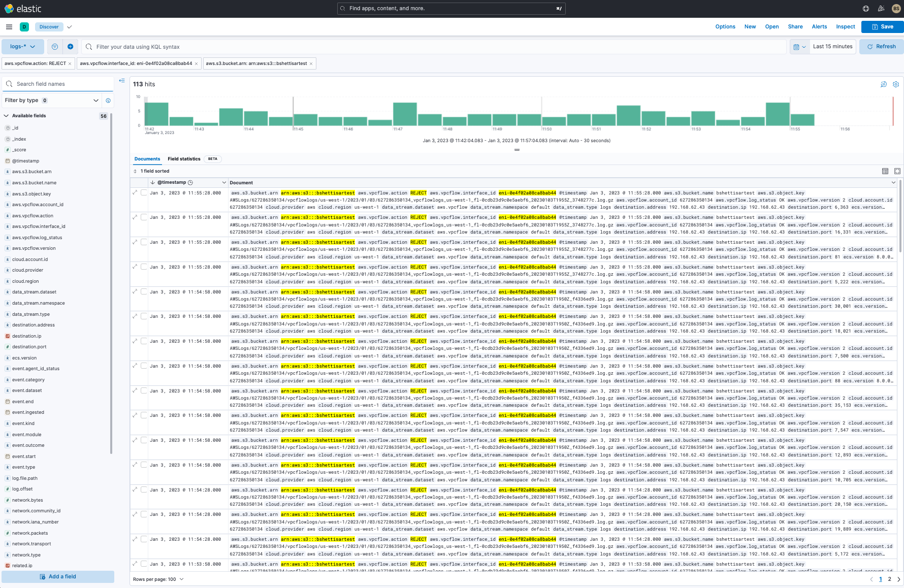Select the first document row checkbox
The height and width of the screenshot is (588, 904).
(x=144, y=192)
